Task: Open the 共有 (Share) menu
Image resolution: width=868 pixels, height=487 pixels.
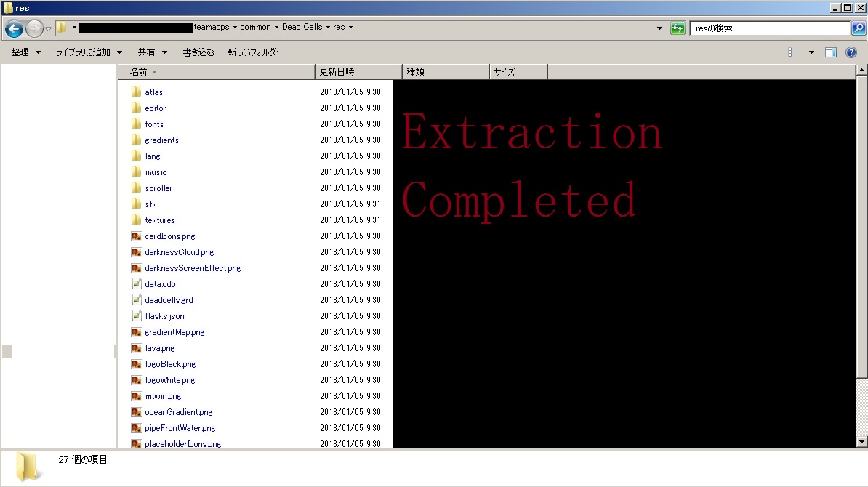Action: click(152, 52)
